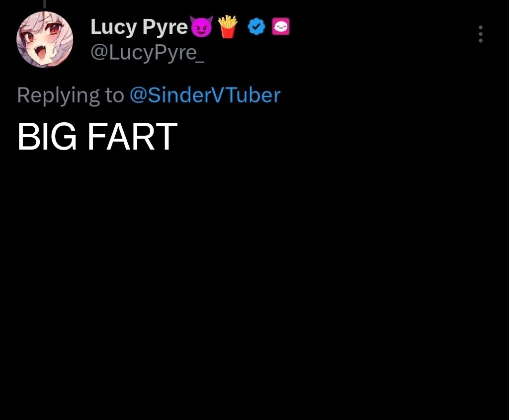509x420 pixels.
Task: Click the empty black area below tweet
Action: click(254, 286)
